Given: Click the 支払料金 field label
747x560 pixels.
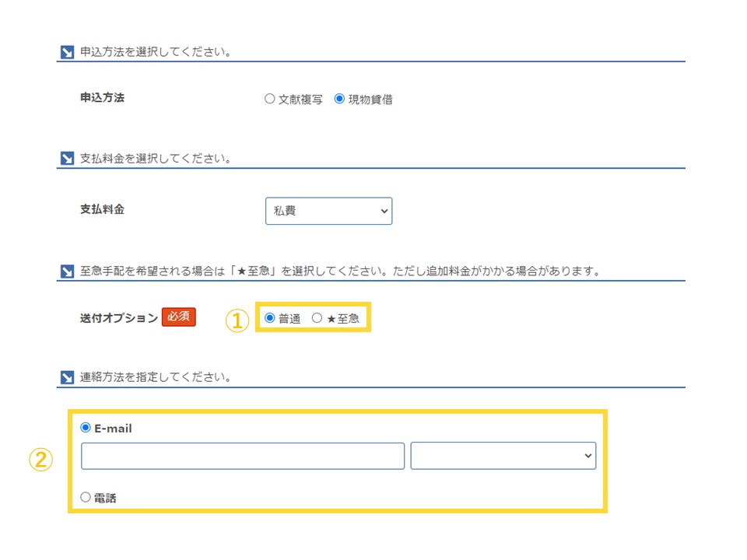Looking at the screenshot, I should tap(102, 209).
